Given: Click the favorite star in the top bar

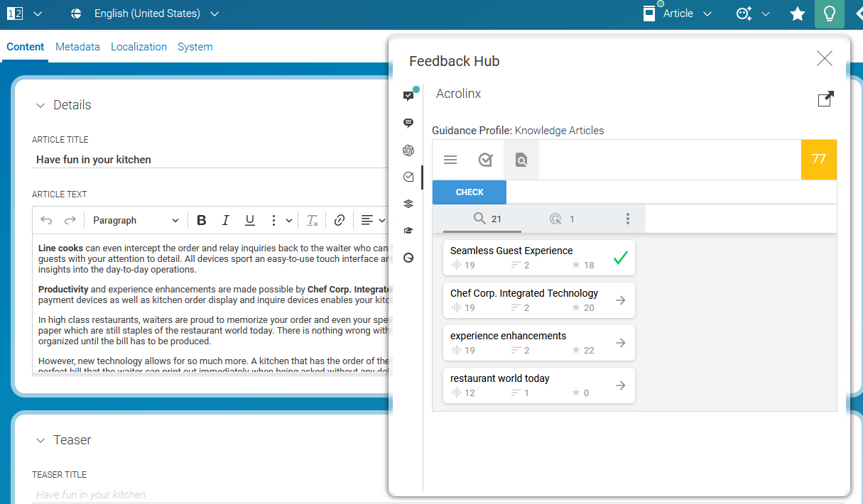Looking at the screenshot, I should click(797, 13).
